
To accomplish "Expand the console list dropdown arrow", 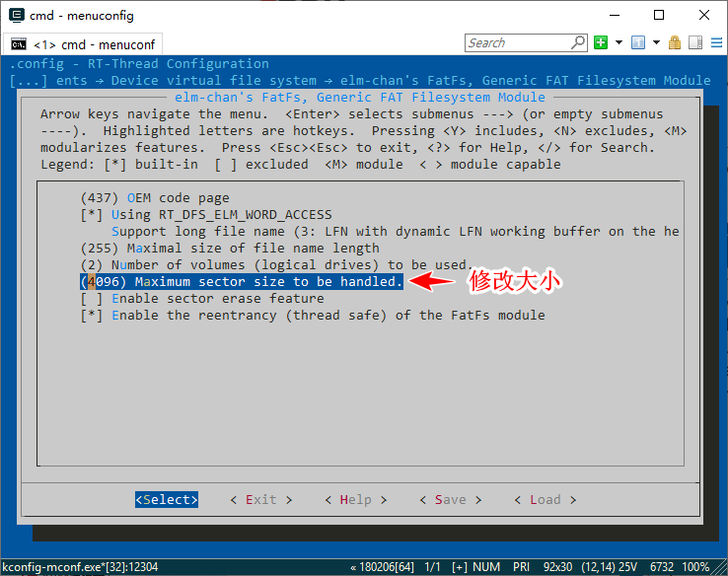I will pyautogui.click(x=655, y=42).
